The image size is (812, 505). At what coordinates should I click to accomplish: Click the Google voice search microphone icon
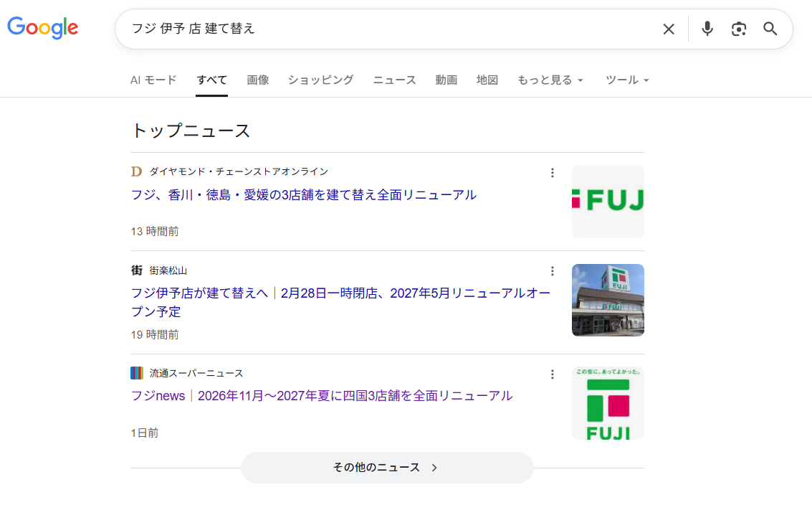[x=707, y=29]
